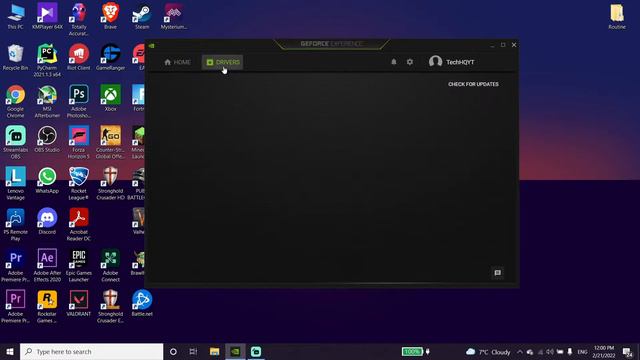Select the Xbox desktop shortcut
The width and height of the screenshot is (640, 360).
110,98
